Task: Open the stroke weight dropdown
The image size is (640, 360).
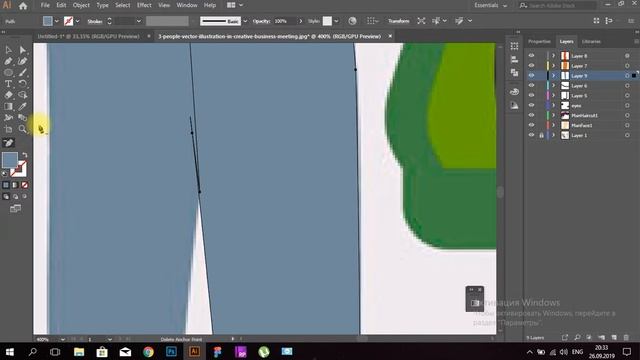Action: pyautogui.click(x=139, y=21)
